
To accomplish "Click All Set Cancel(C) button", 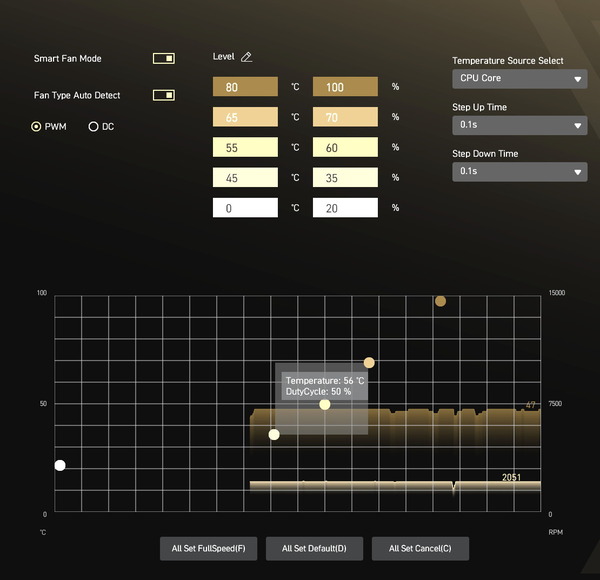I will (x=420, y=549).
